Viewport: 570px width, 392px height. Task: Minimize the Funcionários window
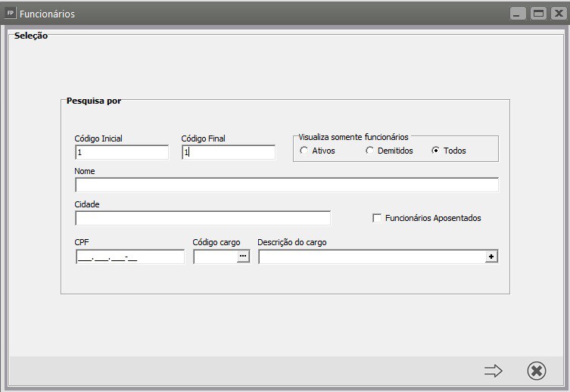(518, 14)
